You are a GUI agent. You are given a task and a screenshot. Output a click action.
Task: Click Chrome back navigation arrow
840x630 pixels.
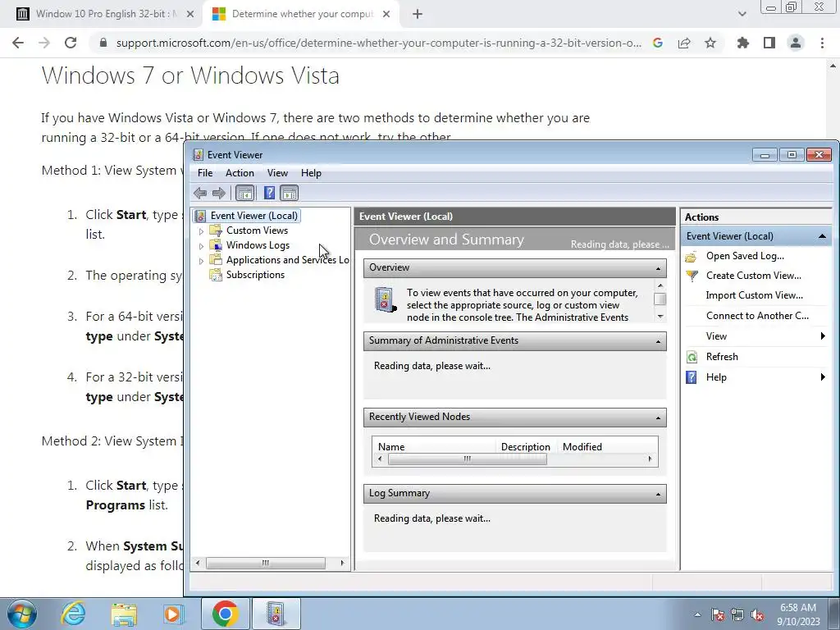[x=18, y=43]
